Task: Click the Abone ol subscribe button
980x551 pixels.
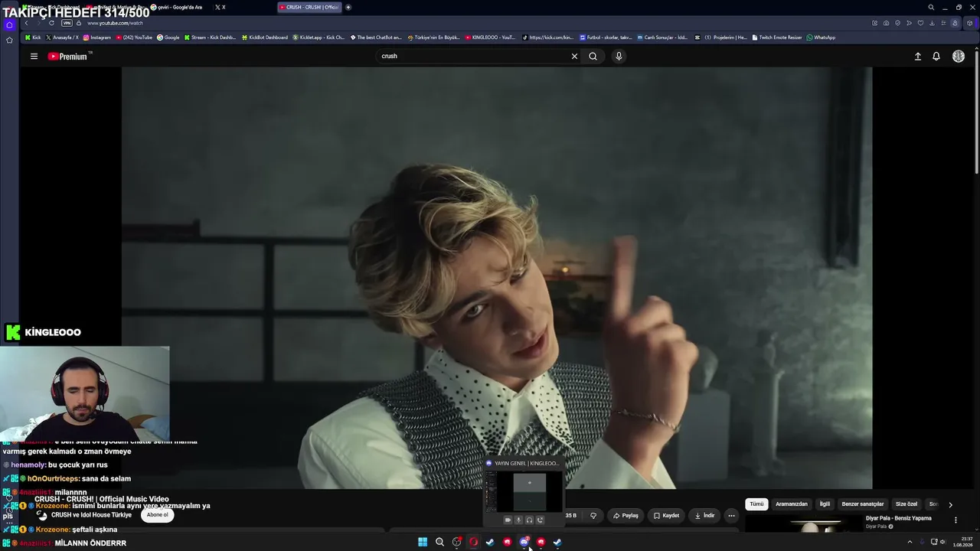Action: coord(157,515)
